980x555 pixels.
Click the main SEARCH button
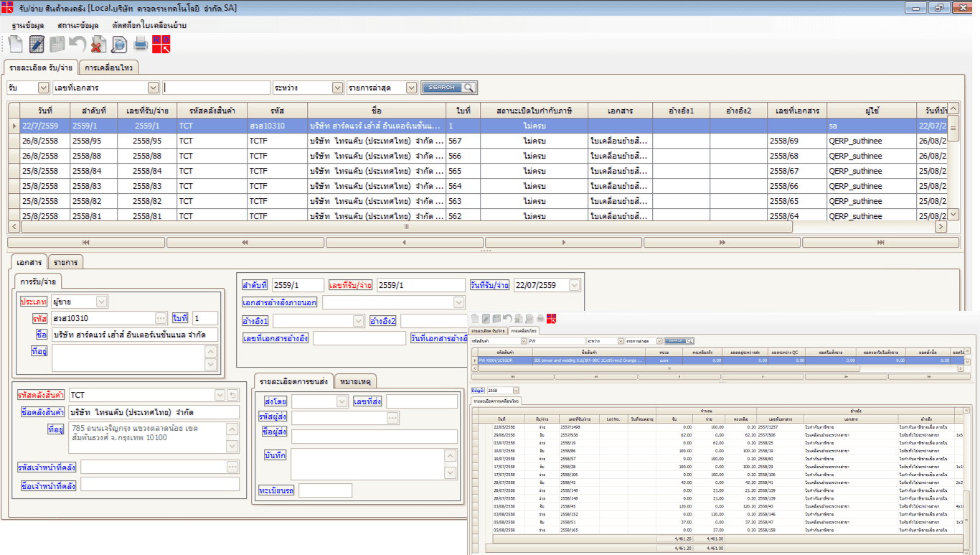(x=448, y=88)
